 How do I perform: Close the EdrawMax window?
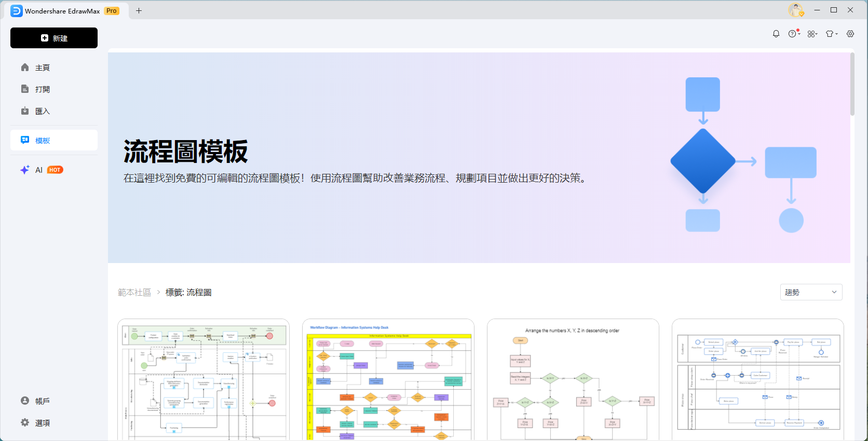850,10
